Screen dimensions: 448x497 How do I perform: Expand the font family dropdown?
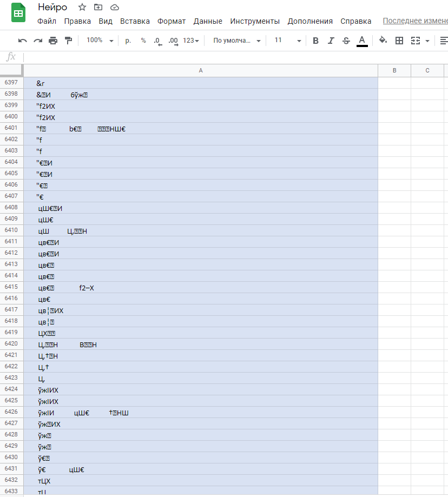point(237,41)
